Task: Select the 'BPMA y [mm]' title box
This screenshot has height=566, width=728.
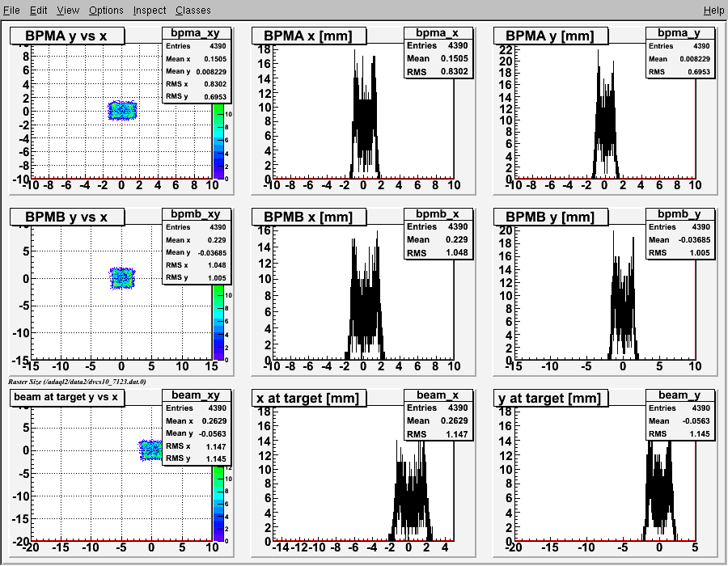Action: coord(551,36)
